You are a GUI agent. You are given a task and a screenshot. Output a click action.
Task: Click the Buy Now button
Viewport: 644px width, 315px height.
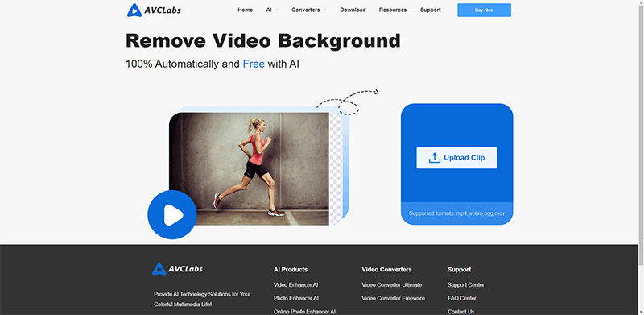coord(485,10)
